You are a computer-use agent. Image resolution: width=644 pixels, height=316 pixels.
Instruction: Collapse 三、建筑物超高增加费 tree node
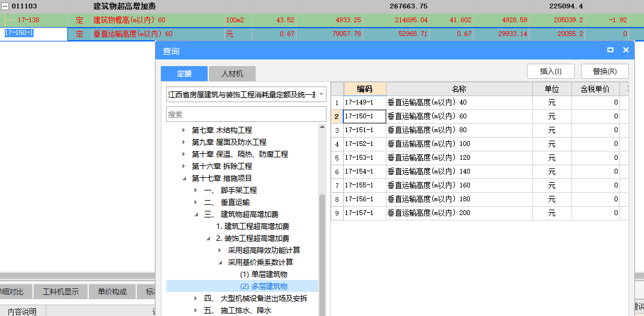[x=196, y=214]
